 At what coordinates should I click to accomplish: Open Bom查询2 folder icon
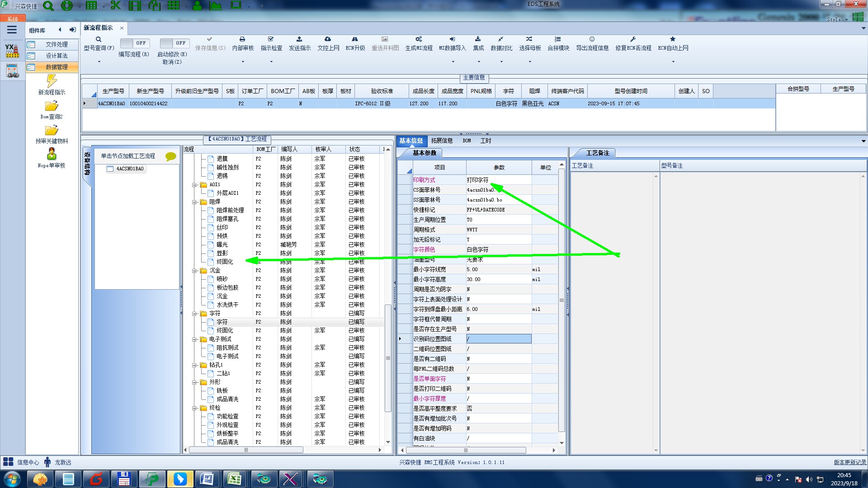(x=52, y=106)
